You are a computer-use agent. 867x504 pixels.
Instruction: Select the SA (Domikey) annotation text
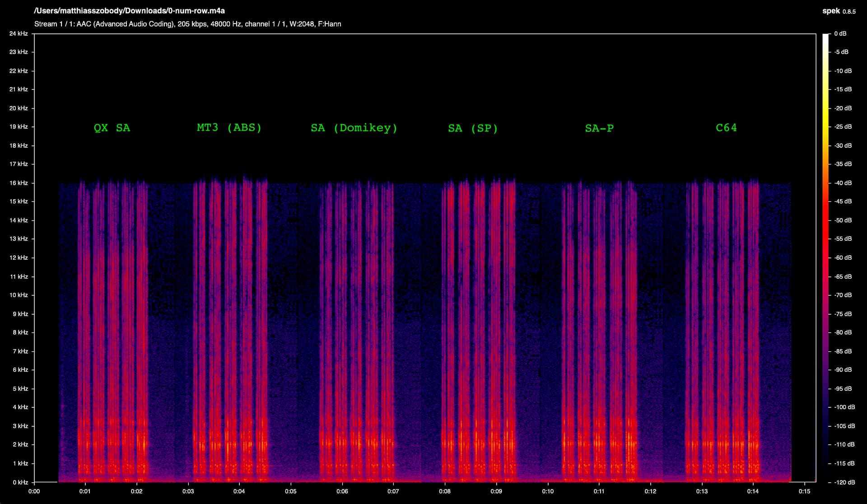pyautogui.click(x=354, y=128)
